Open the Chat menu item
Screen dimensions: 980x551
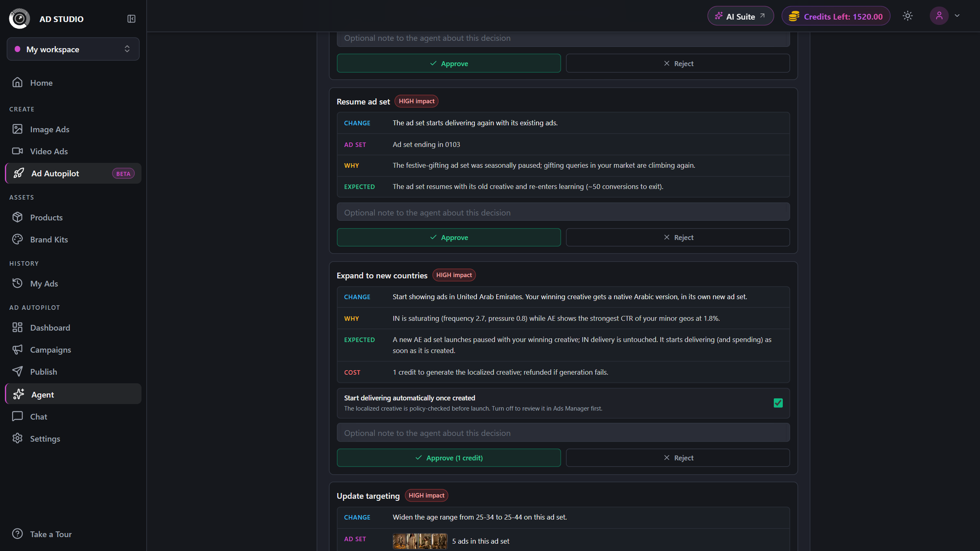73,416
